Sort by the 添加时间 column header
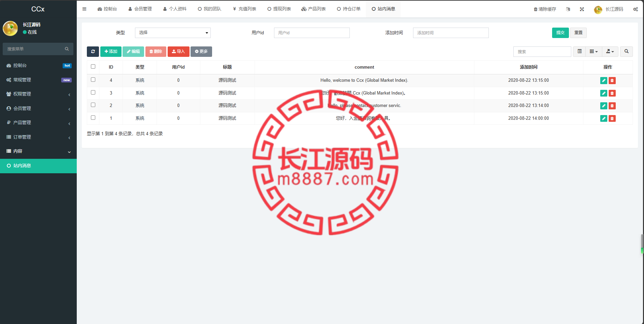The height and width of the screenshot is (324, 644). (529, 67)
